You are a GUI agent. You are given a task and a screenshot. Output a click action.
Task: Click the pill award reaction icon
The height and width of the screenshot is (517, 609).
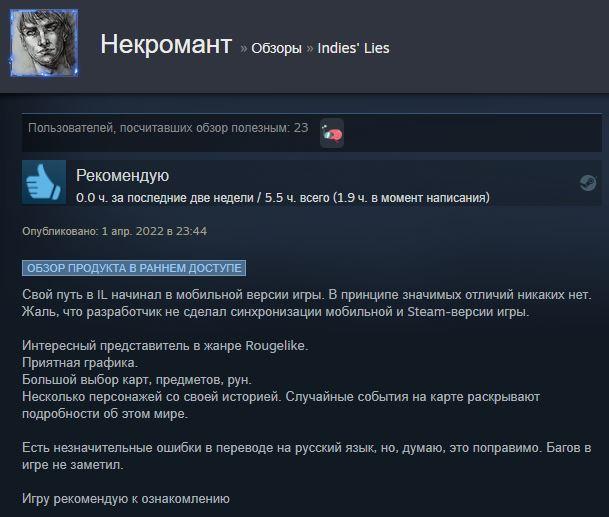pyautogui.click(x=332, y=134)
